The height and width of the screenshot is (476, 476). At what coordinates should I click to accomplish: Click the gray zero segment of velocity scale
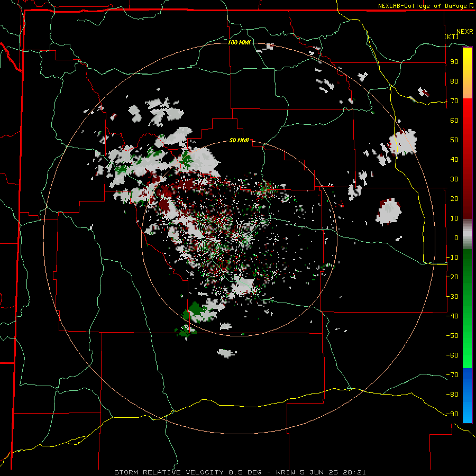coord(467,234)
